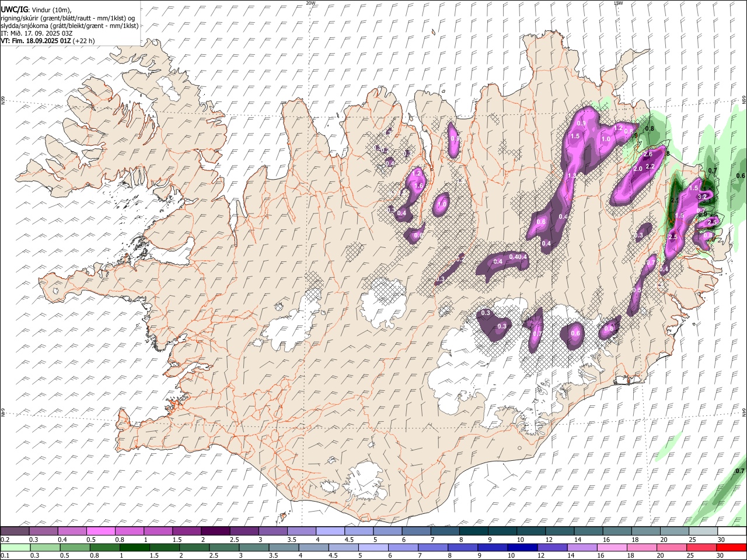
Task: Click the '0.2' label under snow legend
Action: pos(5,540)
